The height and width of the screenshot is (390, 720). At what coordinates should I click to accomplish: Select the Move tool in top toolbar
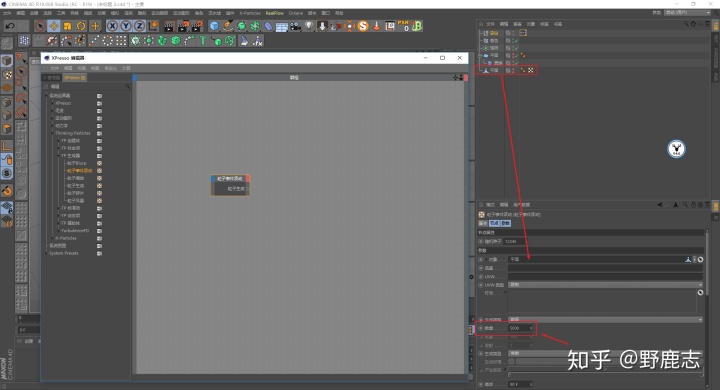(x=54, y=26)
